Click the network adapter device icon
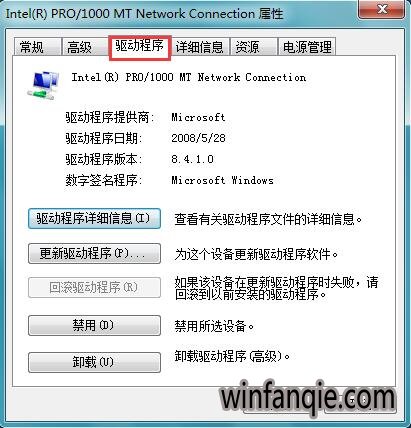This screenshot has width=411, height=428. click(x=44, y=85)
